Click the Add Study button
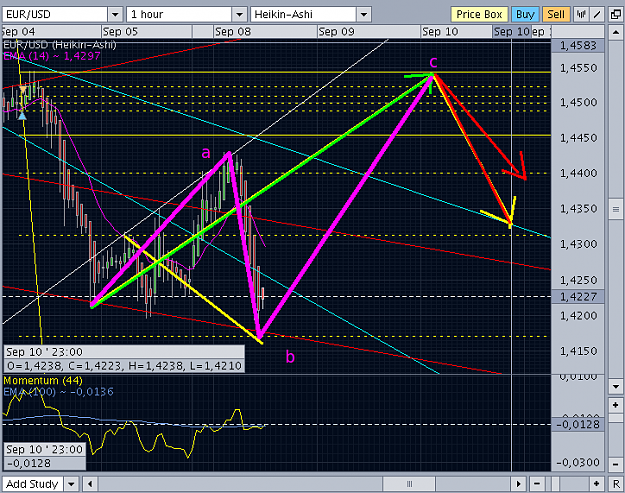The height and width of the screenshot is (493, 625). click(x=32, y=484)
